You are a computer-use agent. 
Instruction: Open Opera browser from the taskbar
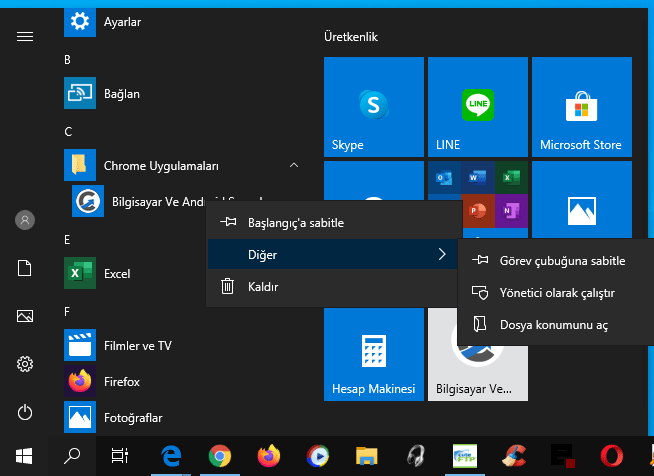(612, 456)
